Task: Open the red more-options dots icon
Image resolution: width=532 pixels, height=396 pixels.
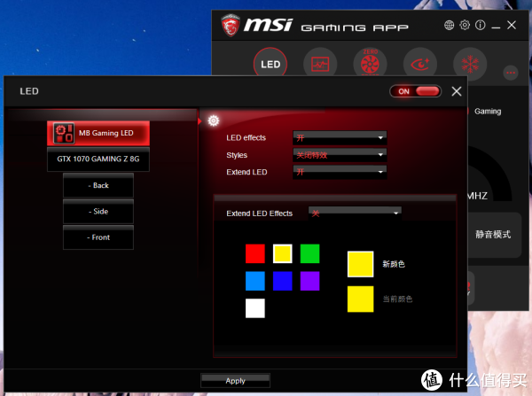Action: click(x=511, y=73)
